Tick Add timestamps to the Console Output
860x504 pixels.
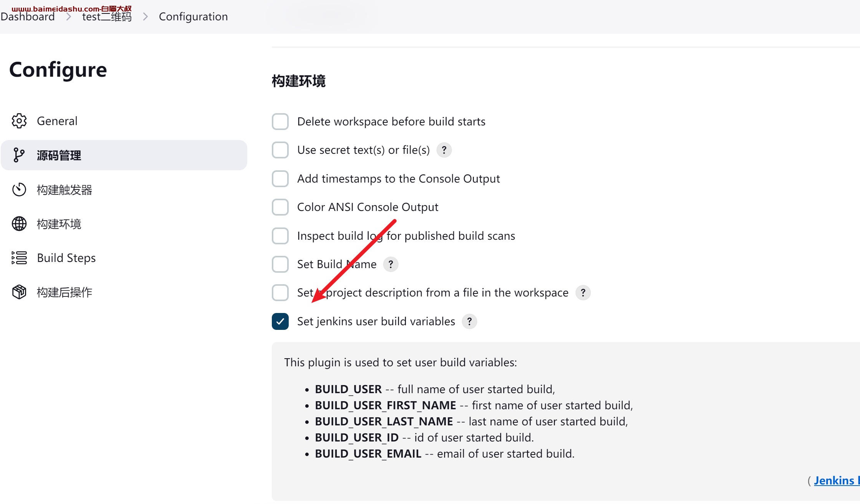(280, 179)
